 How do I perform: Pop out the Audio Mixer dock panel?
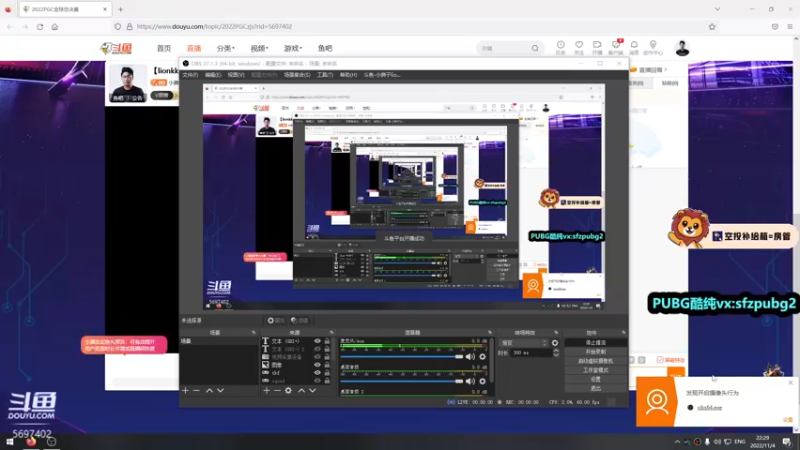[490, 333]
